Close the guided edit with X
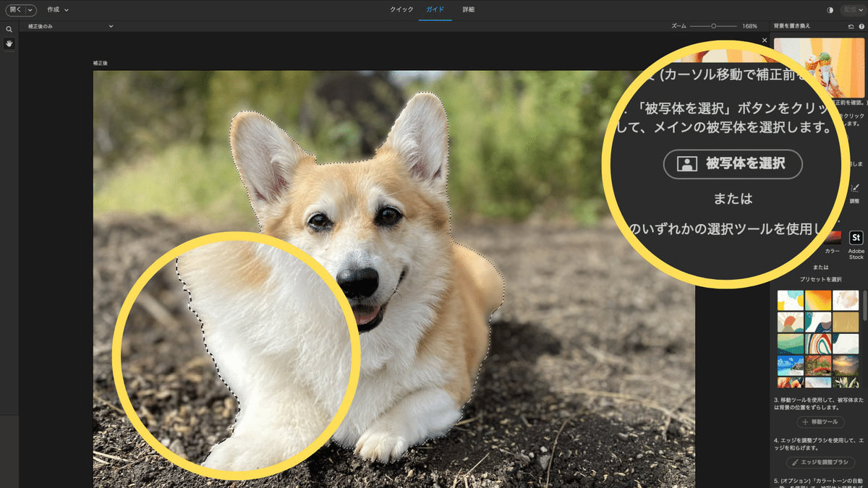Image resolution: width=868 pixels, height=488 pixels. pyautogui.click(x=765, y=40)
